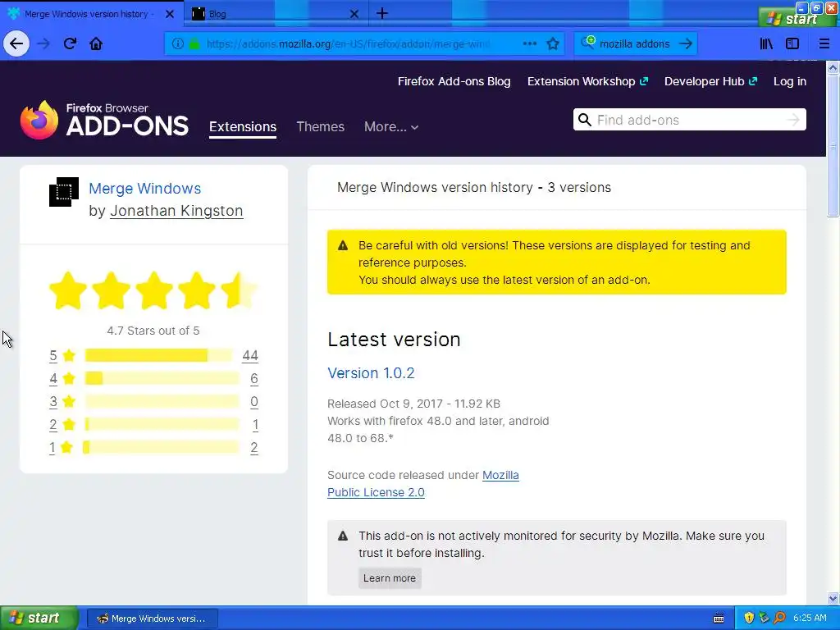Image resolution: width=840 pixels, height=630 pixels.
Task: Open a new tab with plus button
Action: [x=382, y=13]
